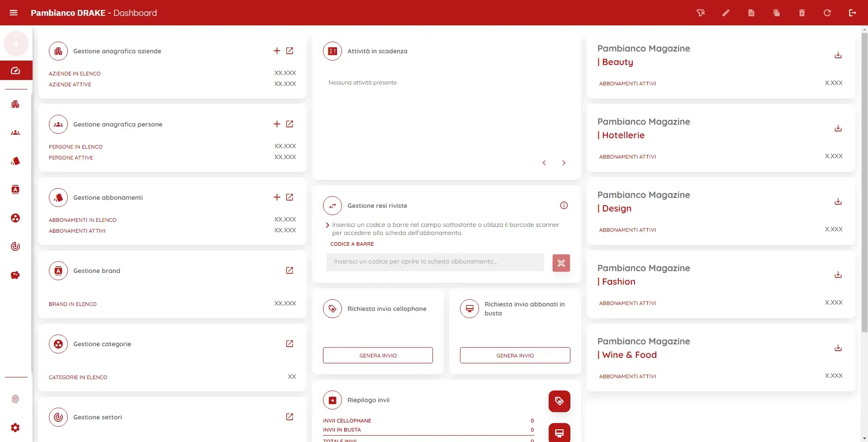868x442 pixels.
Task: Refresh the dashboard with the reload icon
Action: coord(827,13)
